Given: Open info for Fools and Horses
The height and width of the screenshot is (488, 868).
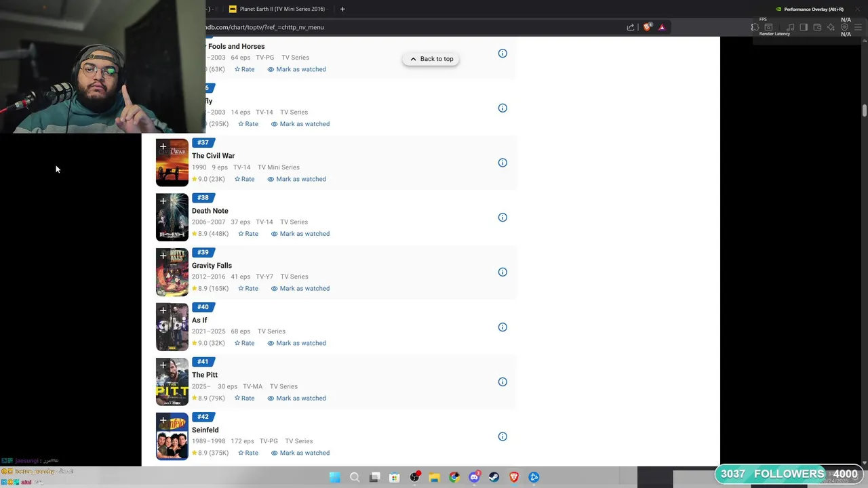Looking at the screenshot, I should pos(502,54).
